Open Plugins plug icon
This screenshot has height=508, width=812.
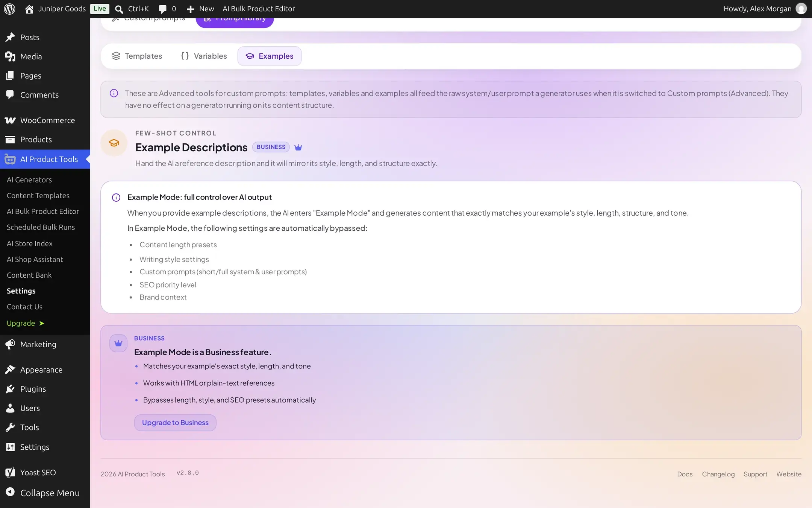(x=10, y=389)
